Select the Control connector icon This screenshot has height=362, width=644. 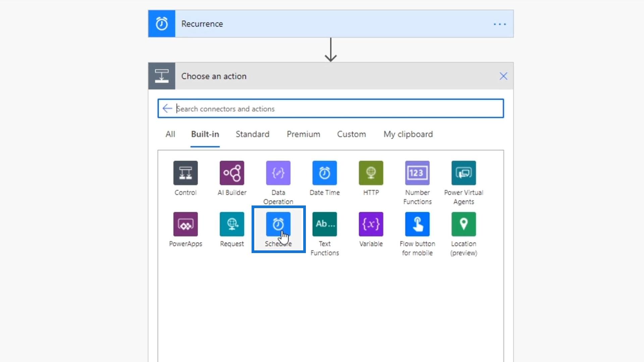[185, 173]
